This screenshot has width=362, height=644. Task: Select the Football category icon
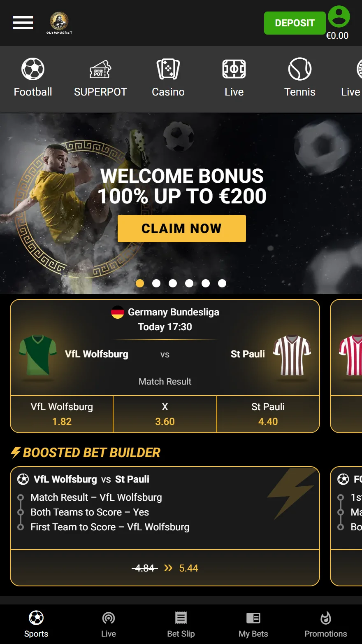(x=33, y=69)
